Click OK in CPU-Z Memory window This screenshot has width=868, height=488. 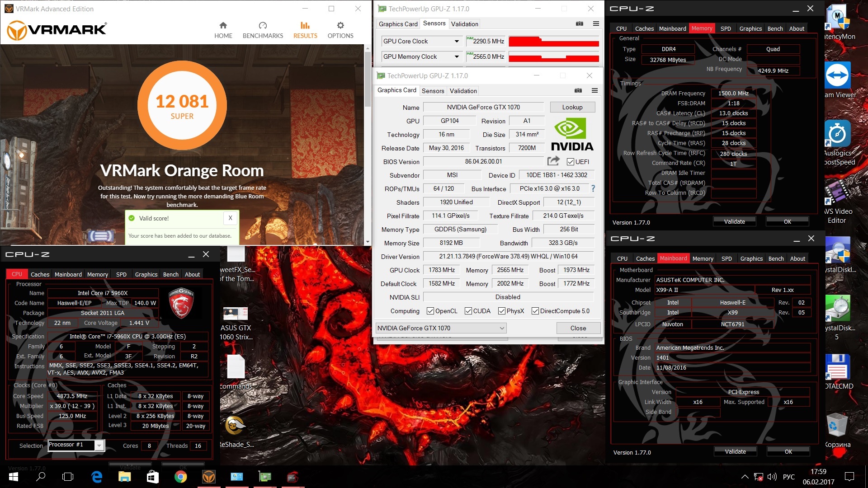[787, 221]
